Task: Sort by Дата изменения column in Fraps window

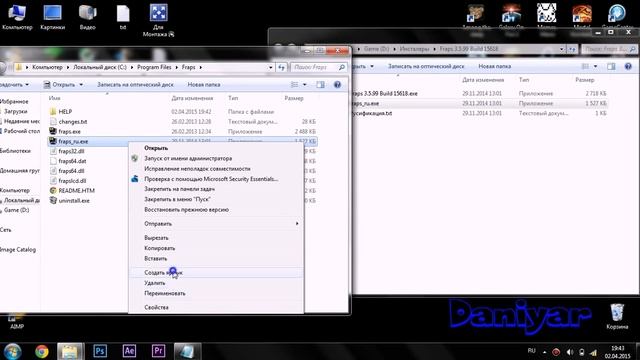Action: pos(192,98)
